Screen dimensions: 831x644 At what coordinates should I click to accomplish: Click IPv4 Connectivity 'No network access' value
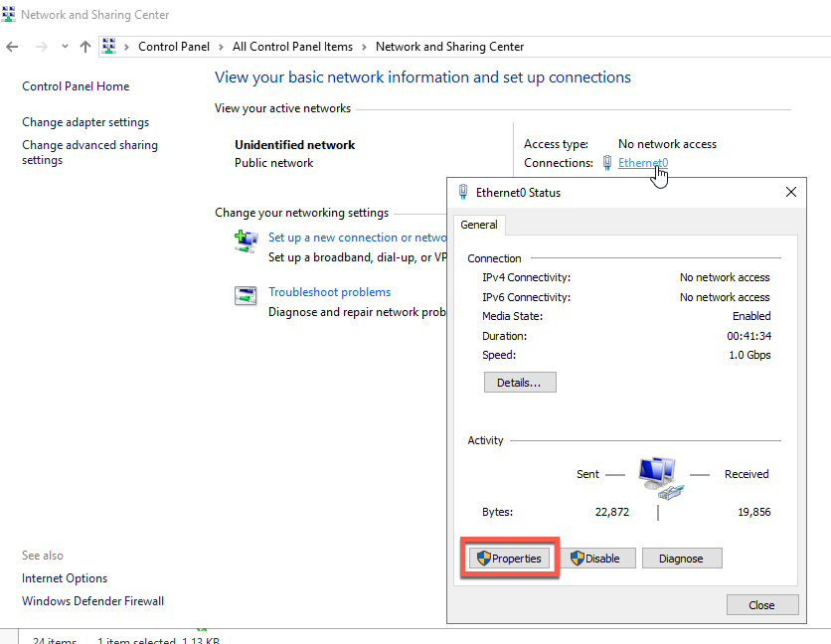tap(725, 277)
